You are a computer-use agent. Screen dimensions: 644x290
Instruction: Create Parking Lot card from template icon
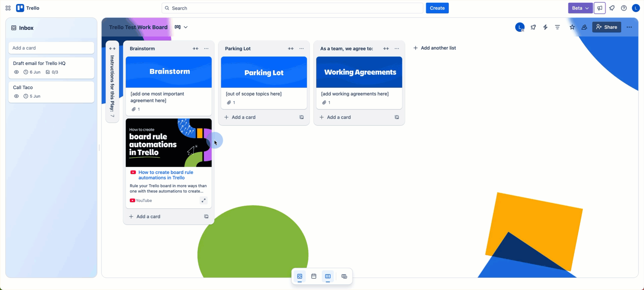[302, 117]
